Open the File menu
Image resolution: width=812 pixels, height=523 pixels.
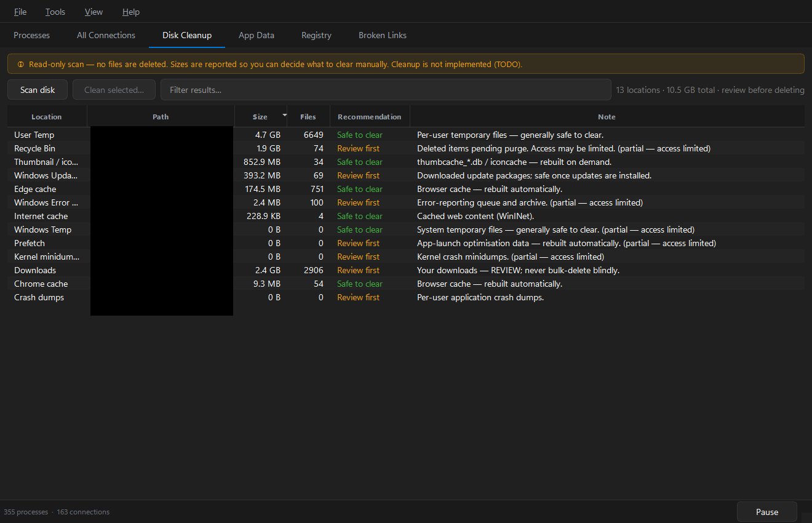click(x=20, y=12)
